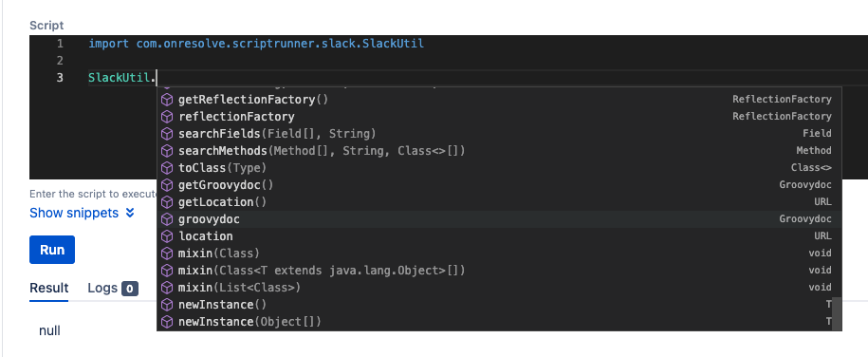Choose getLocation() suggestion
This screenshot has height=357, width=868.
(x=223, y=202)
